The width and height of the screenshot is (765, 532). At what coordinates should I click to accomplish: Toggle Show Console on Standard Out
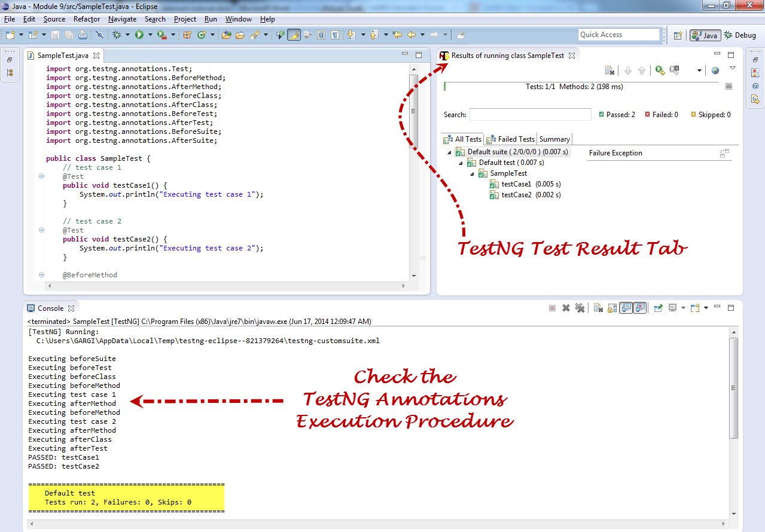tap(626, 308)
